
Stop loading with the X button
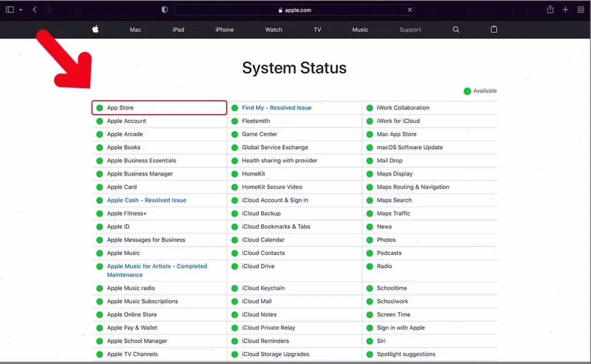coord(410,10)
